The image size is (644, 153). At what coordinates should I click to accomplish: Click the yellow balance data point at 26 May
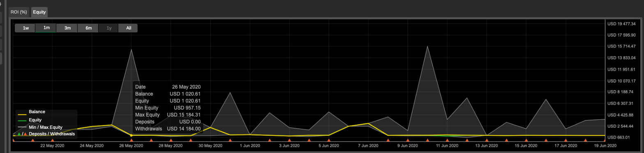131,135
